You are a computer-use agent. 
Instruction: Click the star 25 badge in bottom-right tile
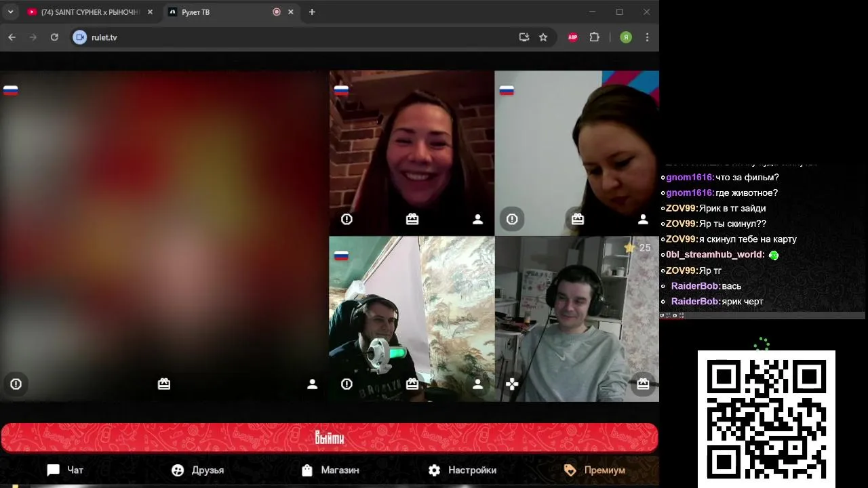637,248
